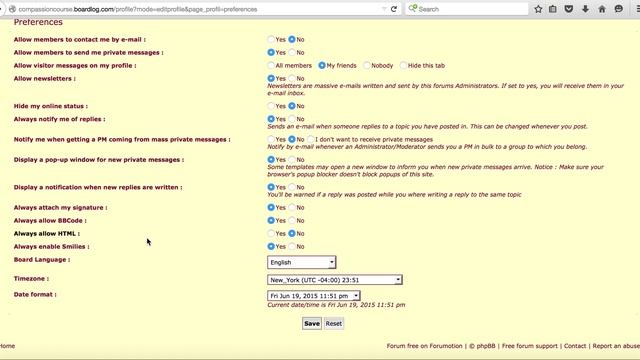
Task: Open the chat bubble icon in toolbar
Action: click(619, 9)
